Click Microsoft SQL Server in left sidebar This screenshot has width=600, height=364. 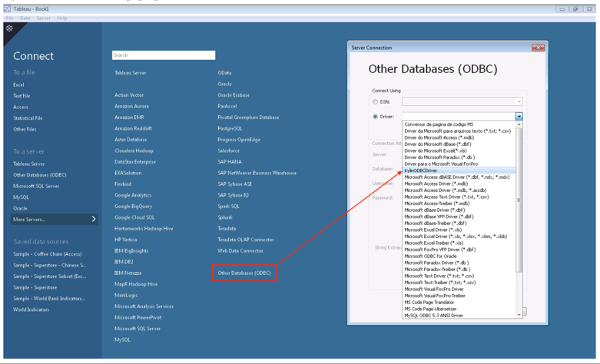[36, 186]
